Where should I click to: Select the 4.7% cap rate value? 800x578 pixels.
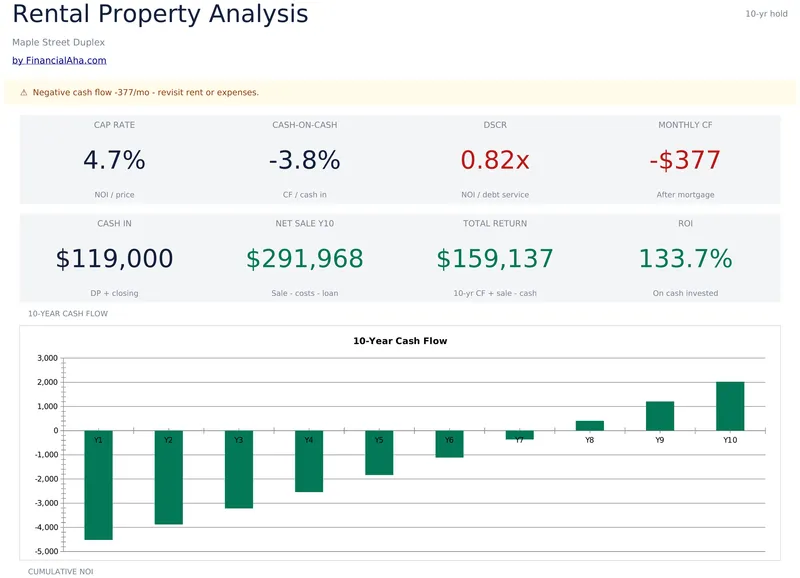click(114, 160)
